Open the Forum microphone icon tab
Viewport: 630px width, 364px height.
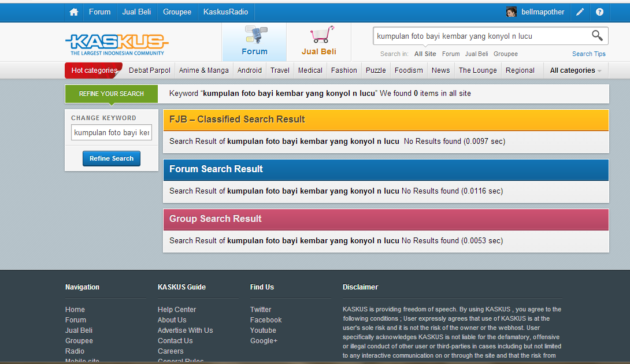point(254,42)
